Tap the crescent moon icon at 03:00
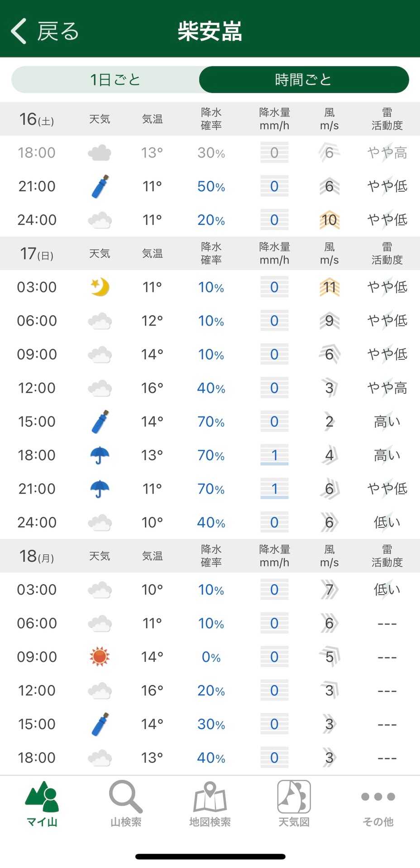 (100, 287)
